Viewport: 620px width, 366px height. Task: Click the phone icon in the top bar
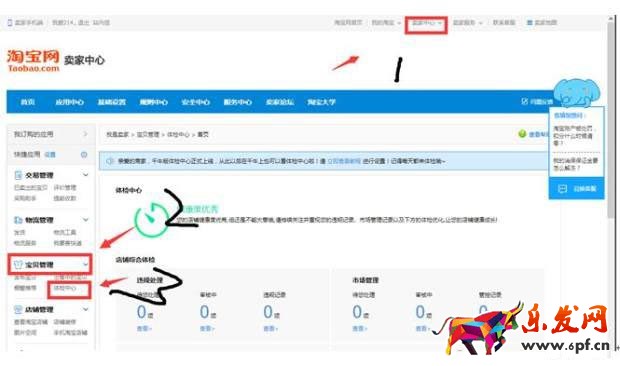tap(9, 23)
